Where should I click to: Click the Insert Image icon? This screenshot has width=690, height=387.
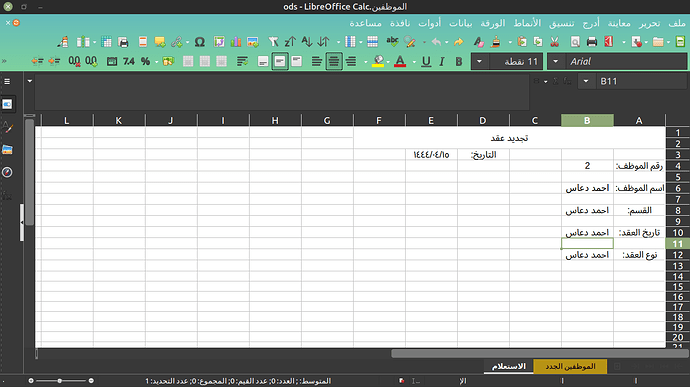(253, 42)
